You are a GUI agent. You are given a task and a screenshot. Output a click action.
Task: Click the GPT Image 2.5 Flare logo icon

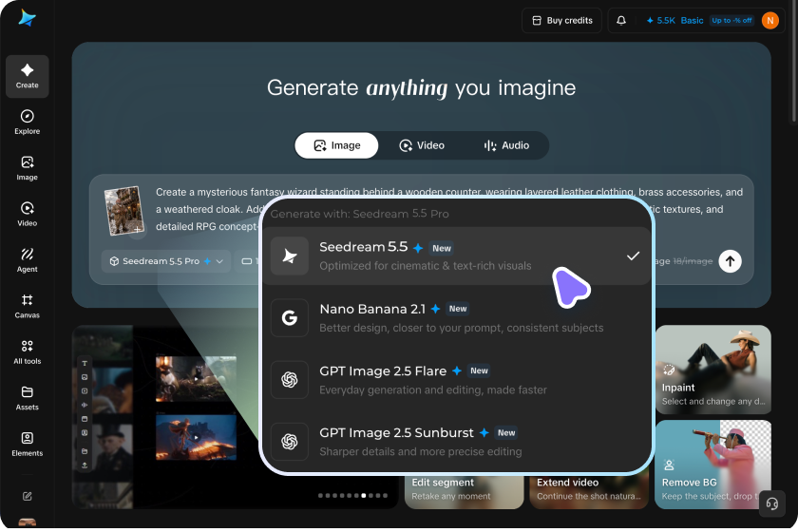[x=290, y=380]
